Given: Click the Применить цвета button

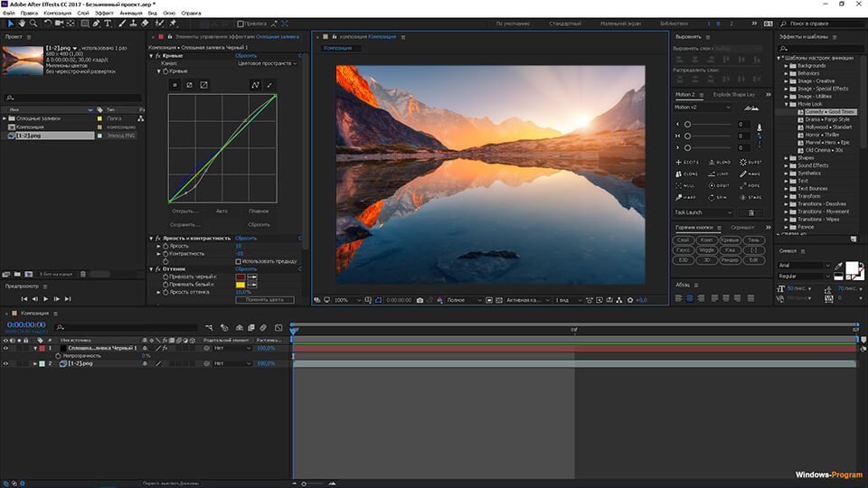Looking at the screenshot, I should pos(264,299).
